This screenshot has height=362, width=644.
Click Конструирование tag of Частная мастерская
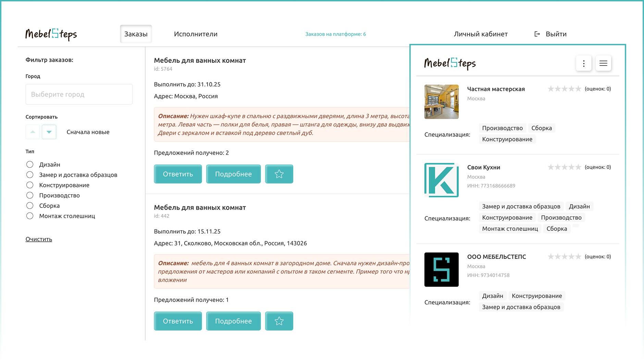[x=507, y=139]
